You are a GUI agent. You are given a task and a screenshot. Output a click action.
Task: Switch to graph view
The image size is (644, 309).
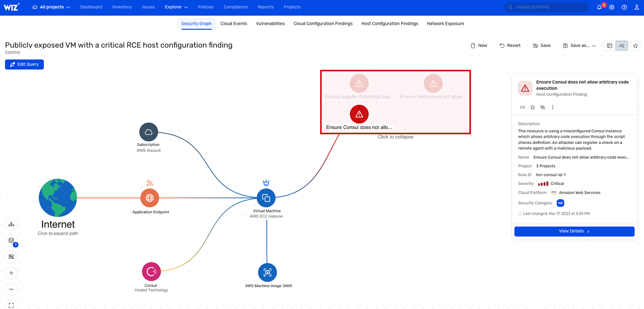(622, 46)
